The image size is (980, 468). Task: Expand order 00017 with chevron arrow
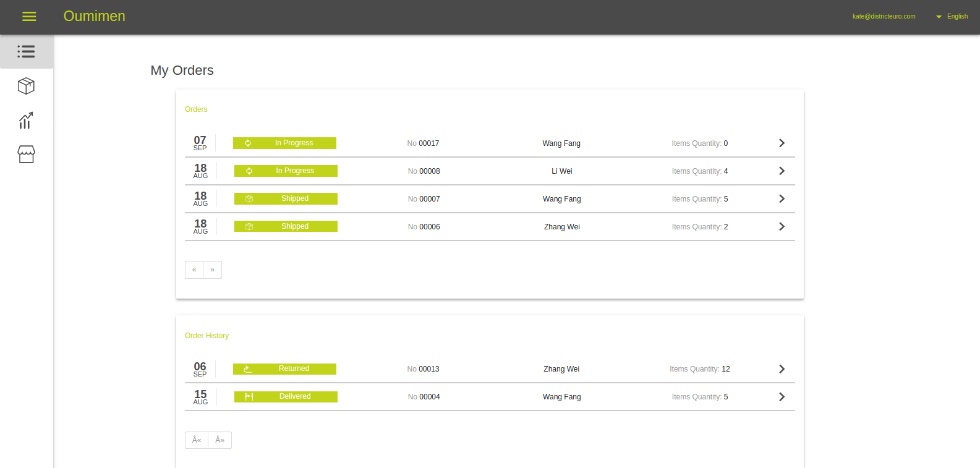click(x=782, y=143)
